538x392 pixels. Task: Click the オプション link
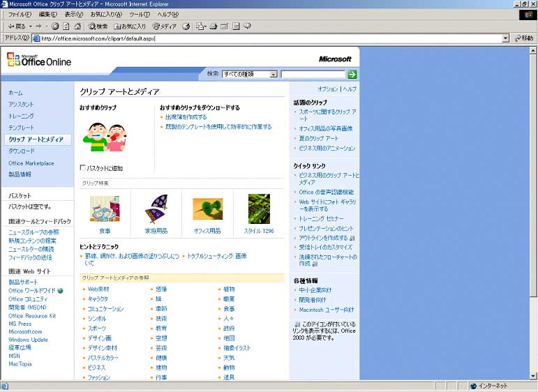coord(328,89)
